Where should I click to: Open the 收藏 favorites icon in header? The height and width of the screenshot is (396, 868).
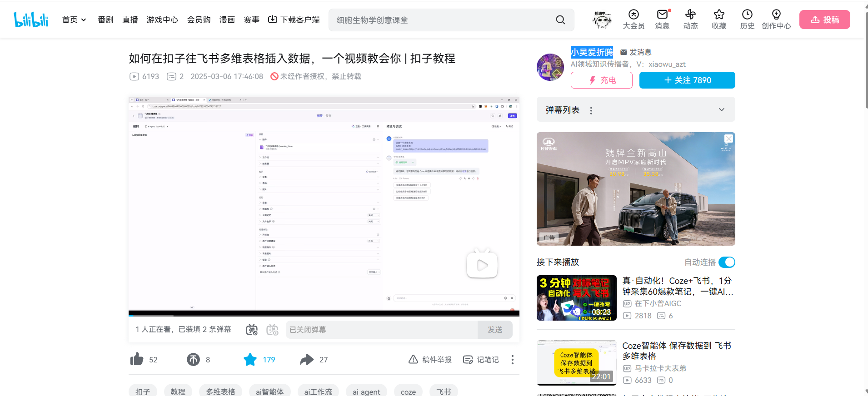point(719,20)
